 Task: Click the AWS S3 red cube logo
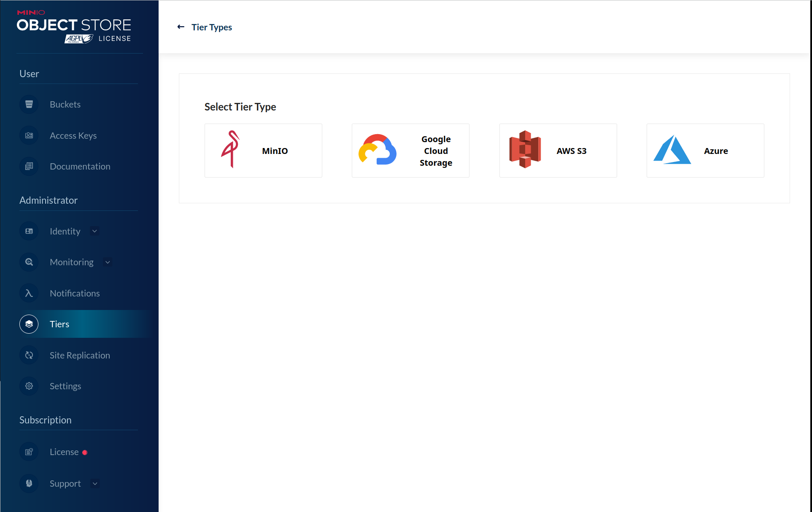[x=525, y=149]
